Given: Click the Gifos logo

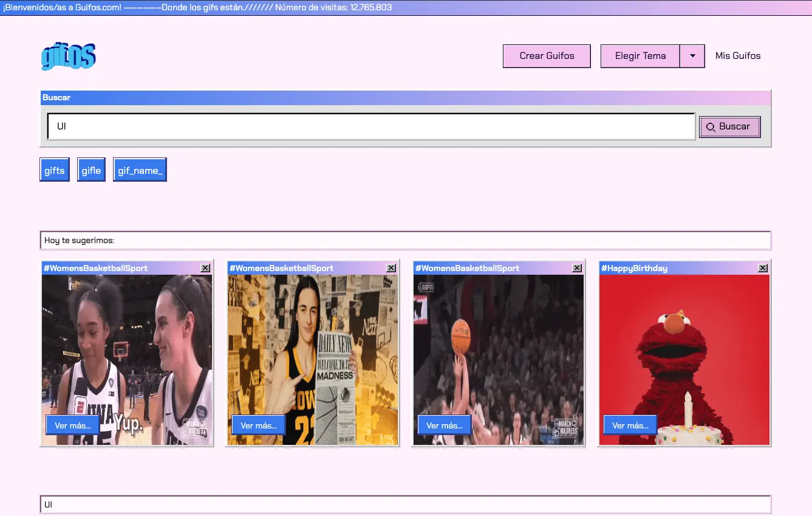Looking at the screenshot, I should (69, 56).
